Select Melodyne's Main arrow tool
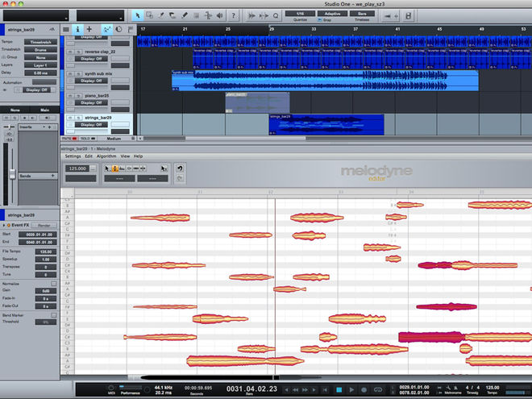 [107, 168]
